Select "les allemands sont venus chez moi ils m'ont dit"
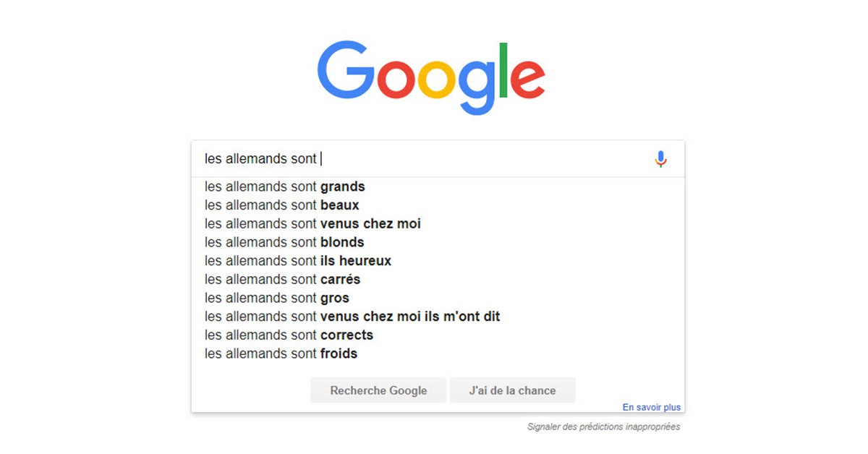The image size is (868, 454). [352, 316]
